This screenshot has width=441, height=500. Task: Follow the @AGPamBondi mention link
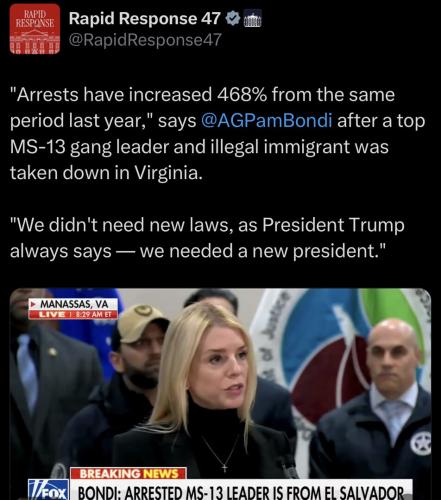point(267,121)
